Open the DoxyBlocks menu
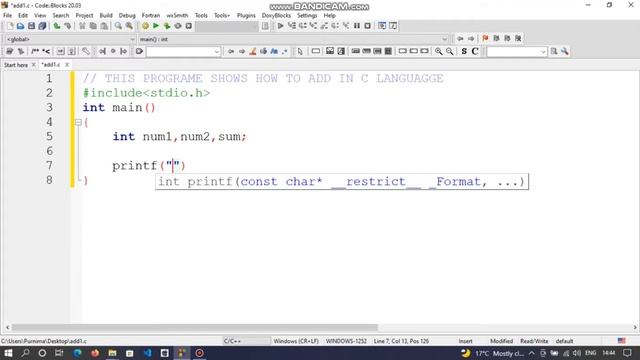Viewport: 640px width, 360px height. click(x=276, y=16)
